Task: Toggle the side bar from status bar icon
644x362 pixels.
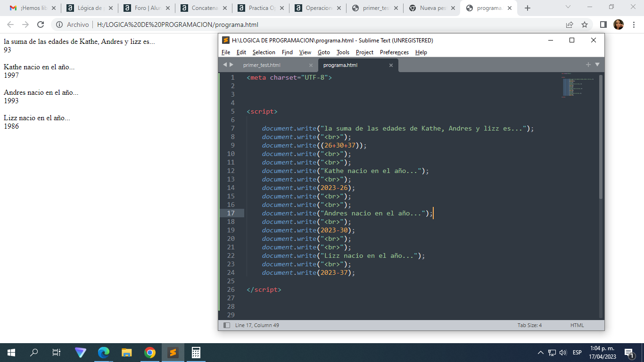Action: tap(227, 325)
